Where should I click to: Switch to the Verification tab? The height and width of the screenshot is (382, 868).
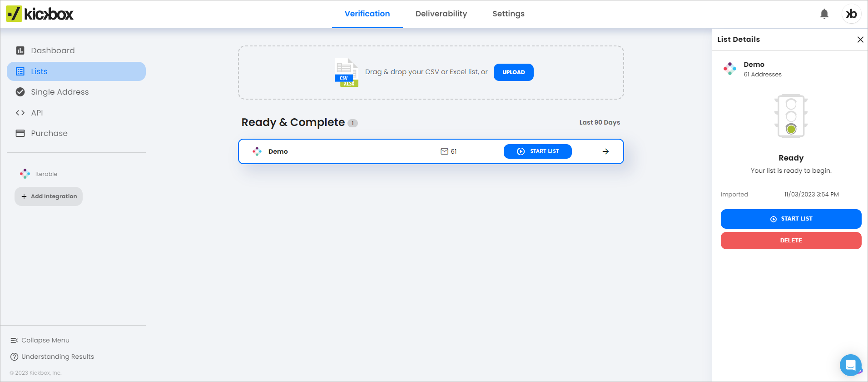(367, 14)
